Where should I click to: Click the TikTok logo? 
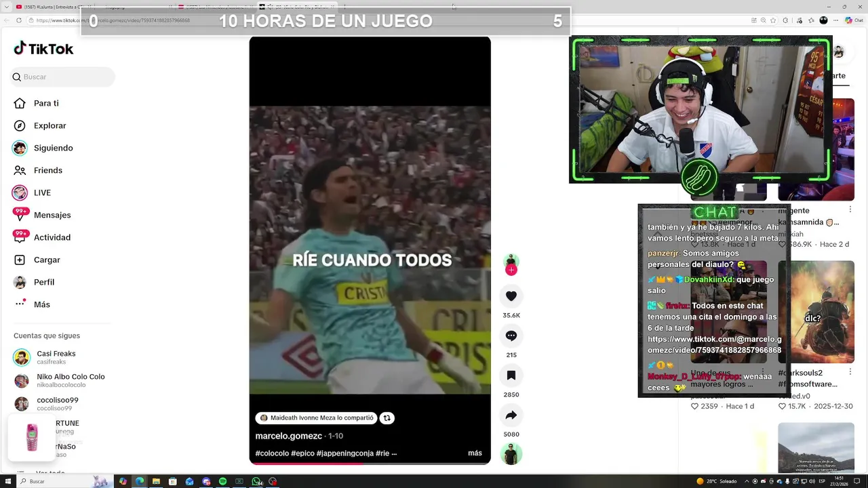click(x=43, y=49)
